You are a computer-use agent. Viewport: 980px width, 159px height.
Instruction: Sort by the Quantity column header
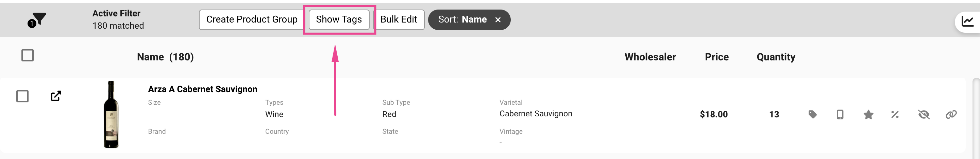(x=776, y=57)
